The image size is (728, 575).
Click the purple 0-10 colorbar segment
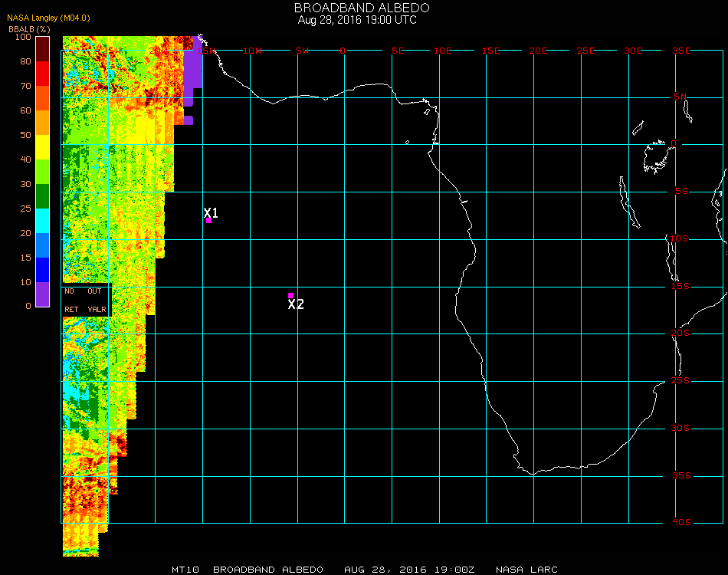point(43,294)
